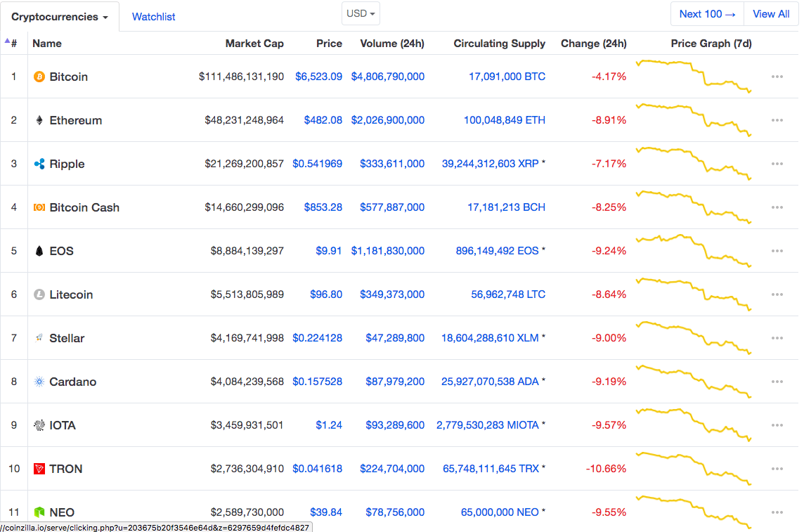Viewport: 804px width, 532px height.
Task: Click Ethereum's 24h change -8.91%
Action: point(609,120)
